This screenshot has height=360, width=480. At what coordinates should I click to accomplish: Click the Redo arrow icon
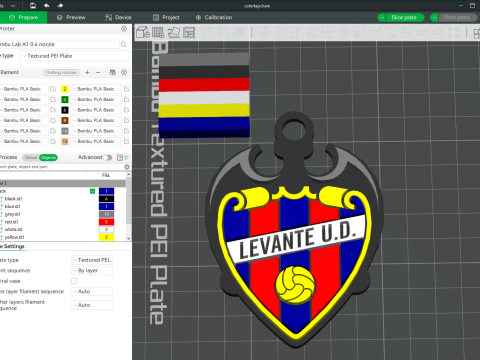point(60,5)
